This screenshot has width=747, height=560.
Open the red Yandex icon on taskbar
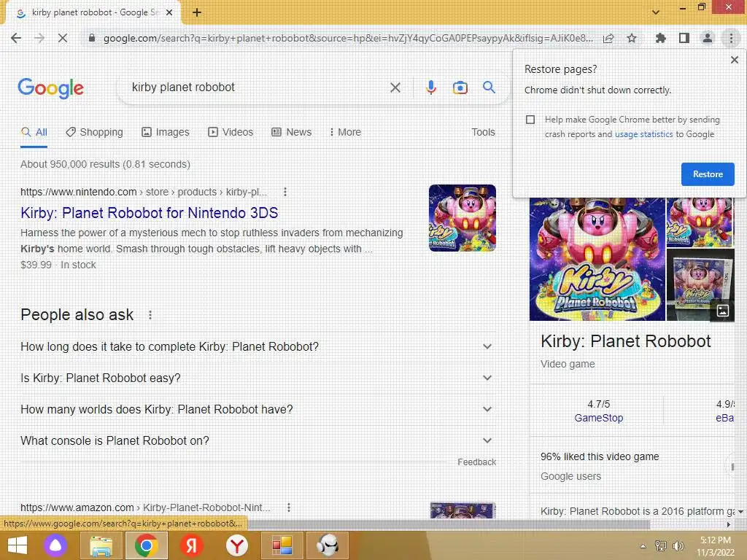(x=192, y=545)
